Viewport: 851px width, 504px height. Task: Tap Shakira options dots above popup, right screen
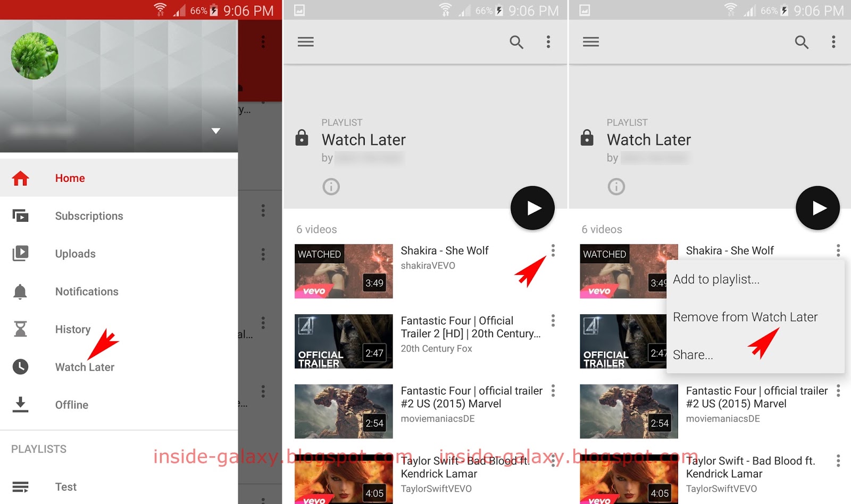(x=838, y=250)
